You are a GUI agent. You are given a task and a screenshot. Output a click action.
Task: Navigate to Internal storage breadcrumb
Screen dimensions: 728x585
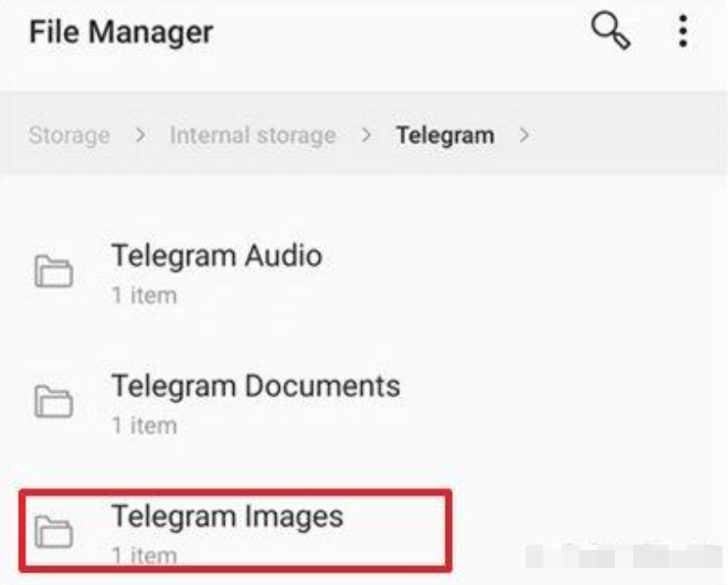coord(253,135)
